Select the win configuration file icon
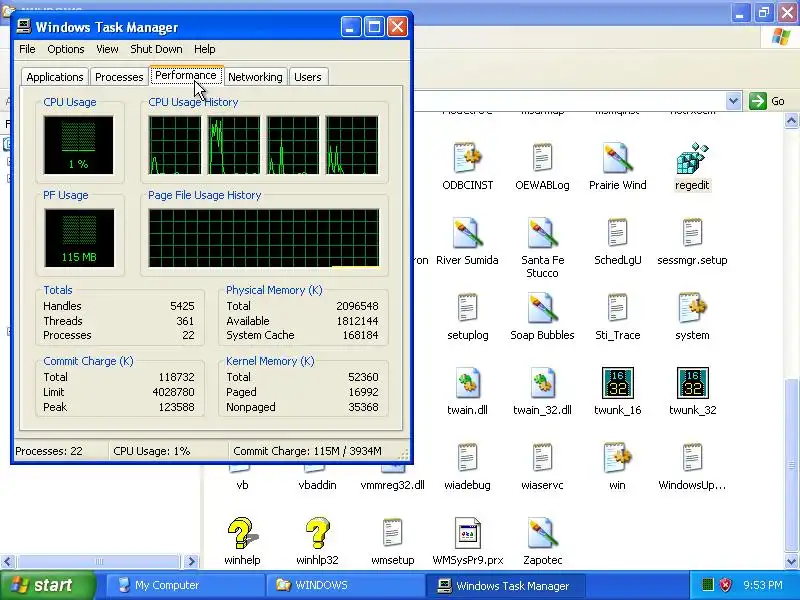Viewport: 800px width, 600px height. tap(617, 458)
